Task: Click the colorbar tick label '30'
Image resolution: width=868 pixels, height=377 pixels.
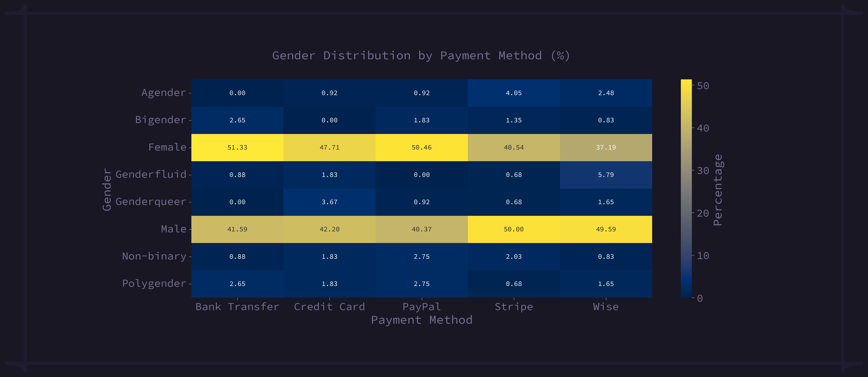Action: [703, 171]
